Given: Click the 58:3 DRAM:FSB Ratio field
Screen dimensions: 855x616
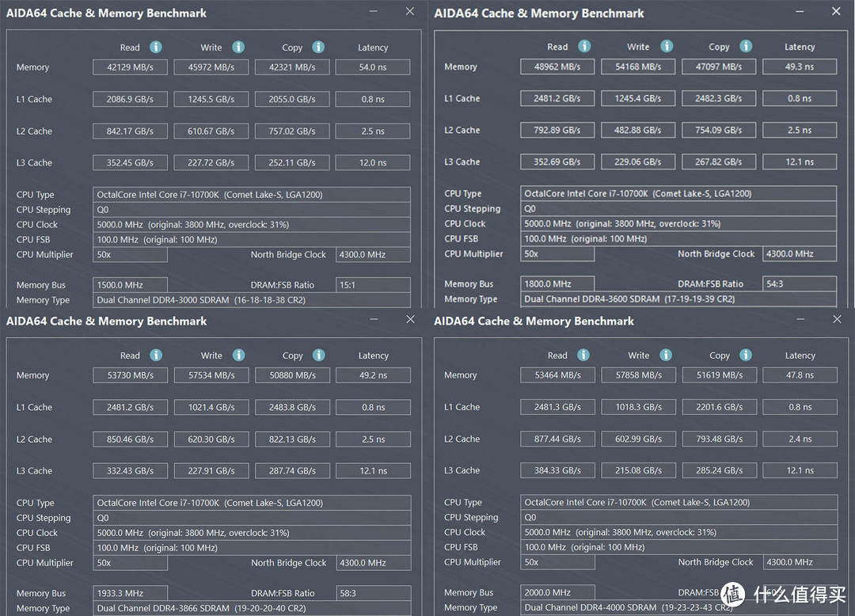Looking at the screenshot, I should pos(374,593).
